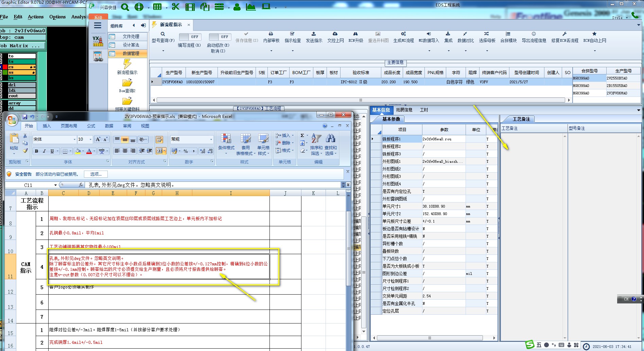Click the ECN升级 tool

[356, 37]
